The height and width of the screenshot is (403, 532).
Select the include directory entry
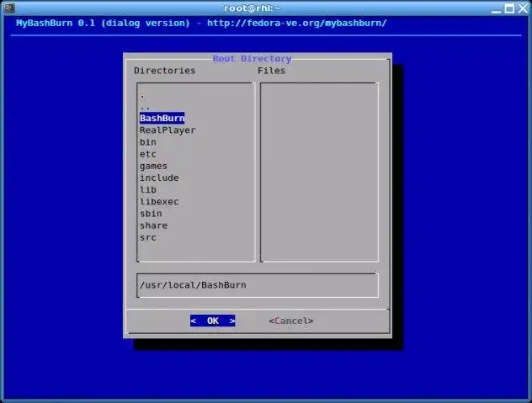pyautogui.click(x=159, y=178)
